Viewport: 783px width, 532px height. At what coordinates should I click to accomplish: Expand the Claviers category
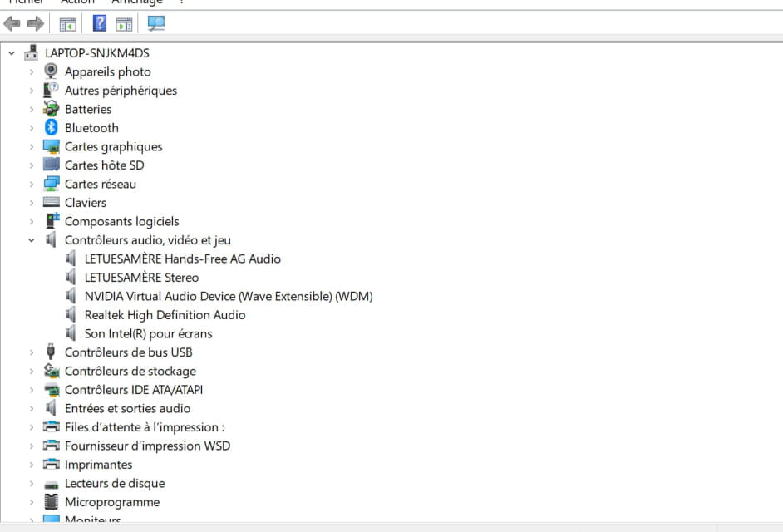point(32,203)
